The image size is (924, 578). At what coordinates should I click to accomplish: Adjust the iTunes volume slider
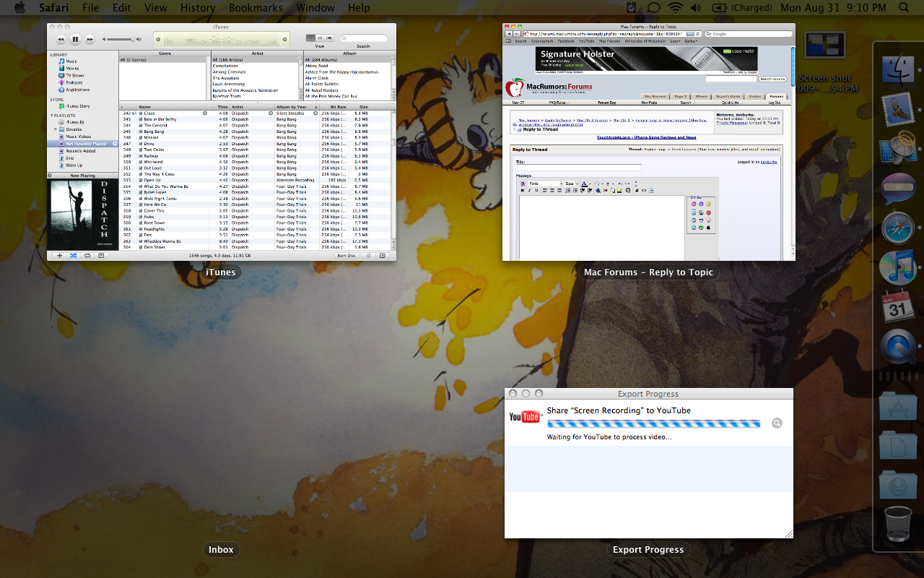coord(119,39)
